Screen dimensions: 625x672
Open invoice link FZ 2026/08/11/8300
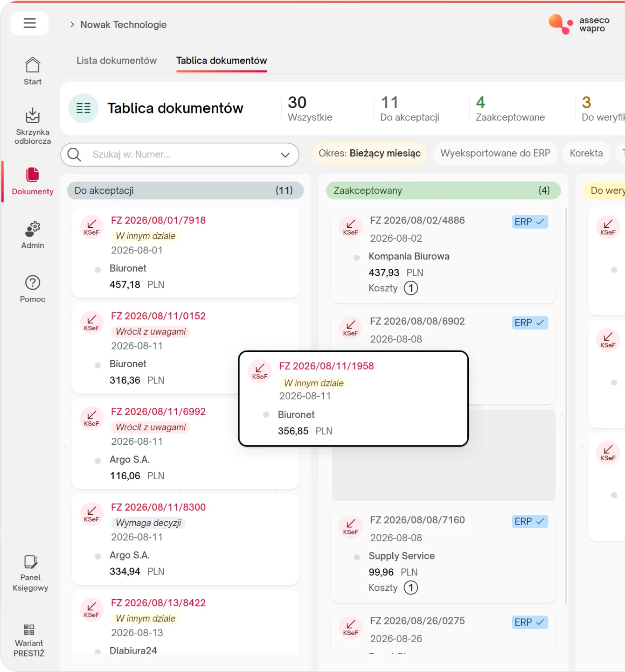158,507
